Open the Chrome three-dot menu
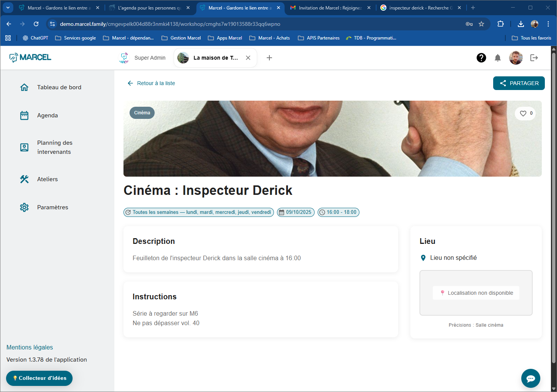This screenshot has height=392, width=557. pyautogui.click(x=548, y=24)
